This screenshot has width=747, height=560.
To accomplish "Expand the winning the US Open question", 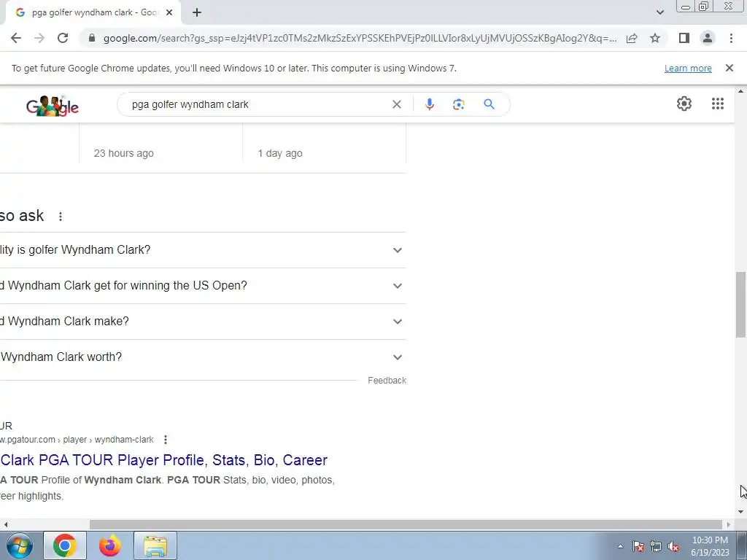I will pos(203,286).
